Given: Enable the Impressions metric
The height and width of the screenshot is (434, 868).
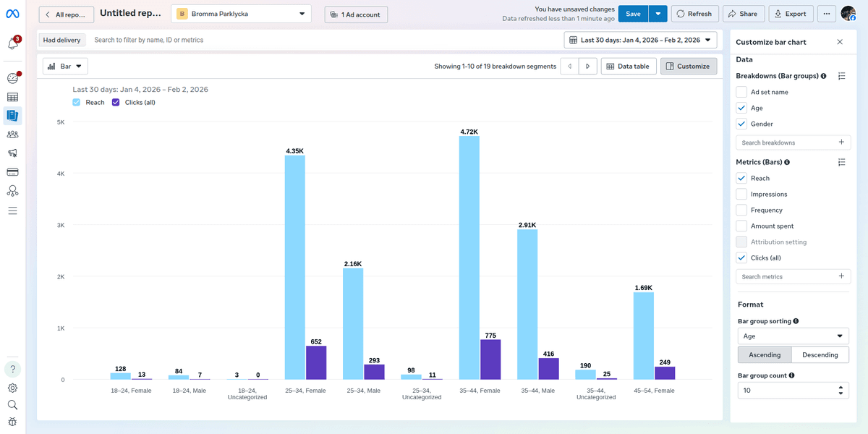Looking at the screenshot, I should [x=741, y=194].
